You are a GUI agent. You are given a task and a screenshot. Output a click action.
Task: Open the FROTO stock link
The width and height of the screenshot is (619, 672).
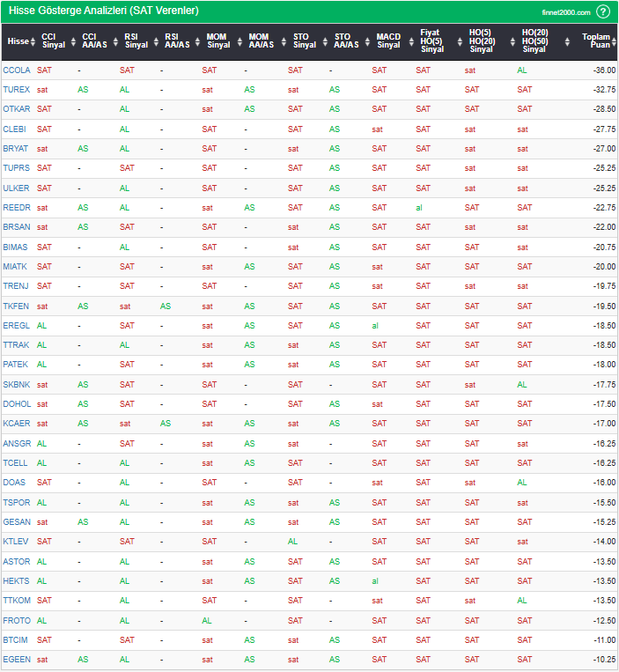click(x=17, y=621)
